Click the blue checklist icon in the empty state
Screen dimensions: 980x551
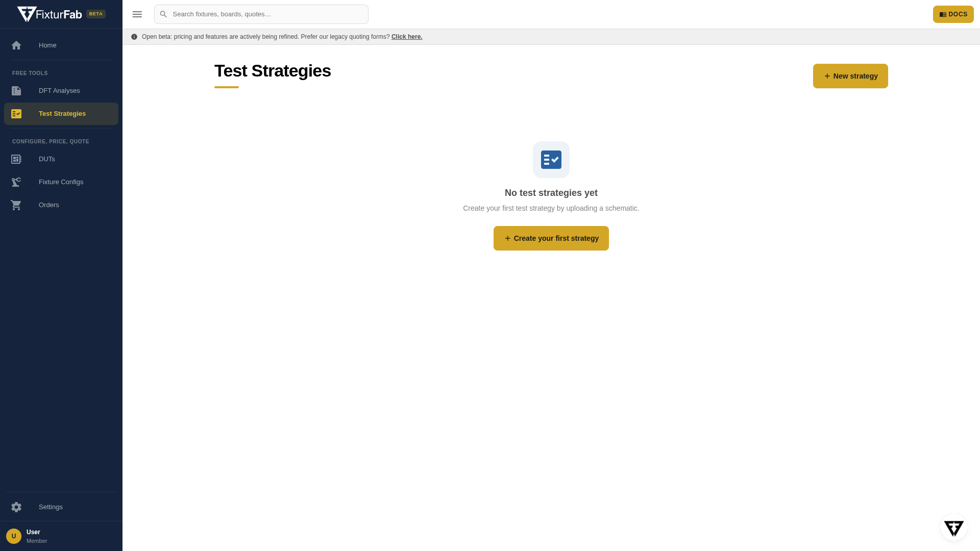pyautogui.click(x=551, y=160)
